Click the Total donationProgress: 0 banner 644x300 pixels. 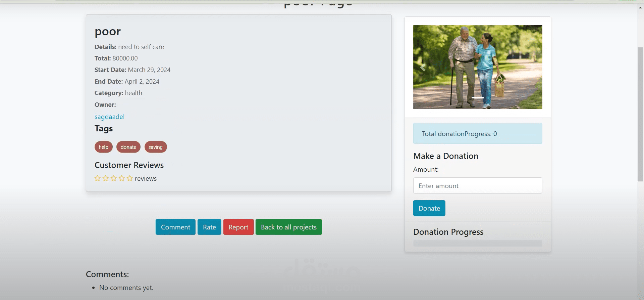[478, 133]
